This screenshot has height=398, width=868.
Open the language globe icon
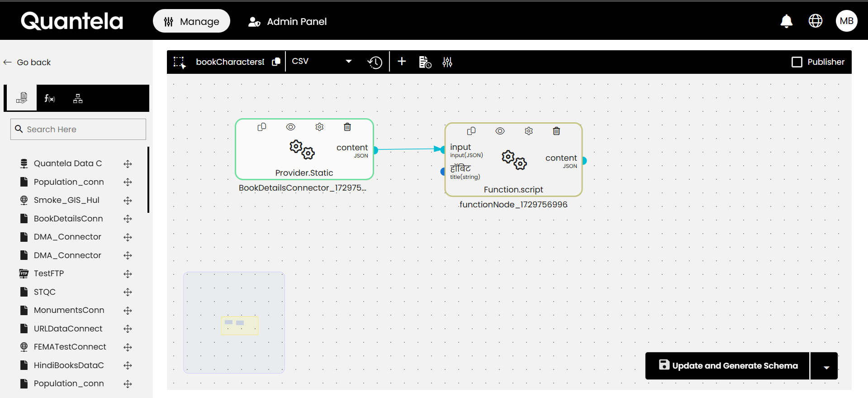(815, 21)
